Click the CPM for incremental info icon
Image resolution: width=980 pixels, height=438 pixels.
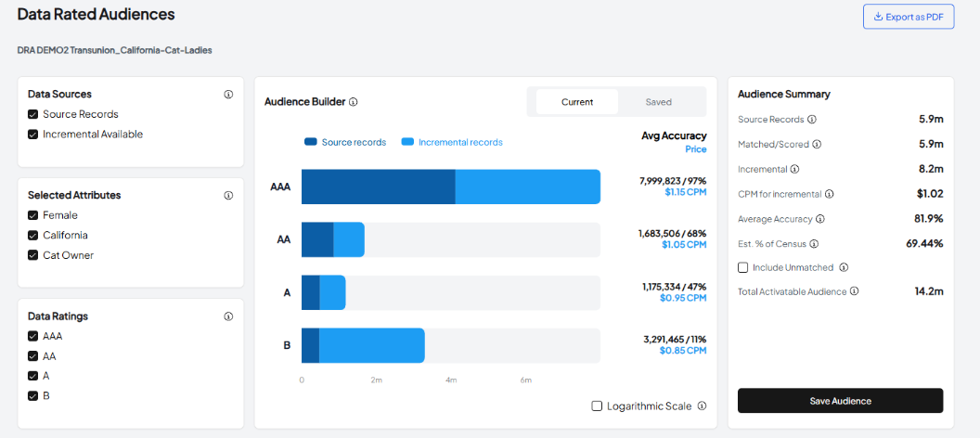pos(830,194)
